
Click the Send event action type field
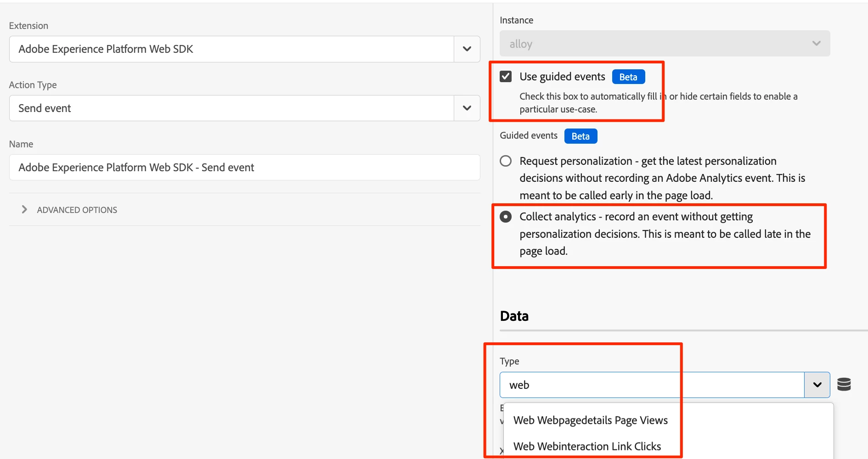click(x=231, y=108)
